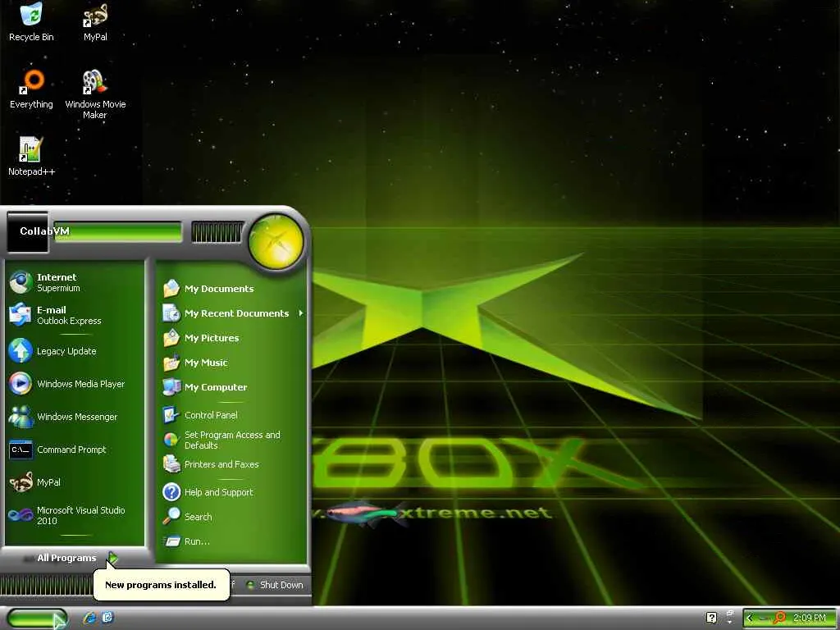
Task: Click the Outlook Express envelope icon
Action: [x=21, y=314]
